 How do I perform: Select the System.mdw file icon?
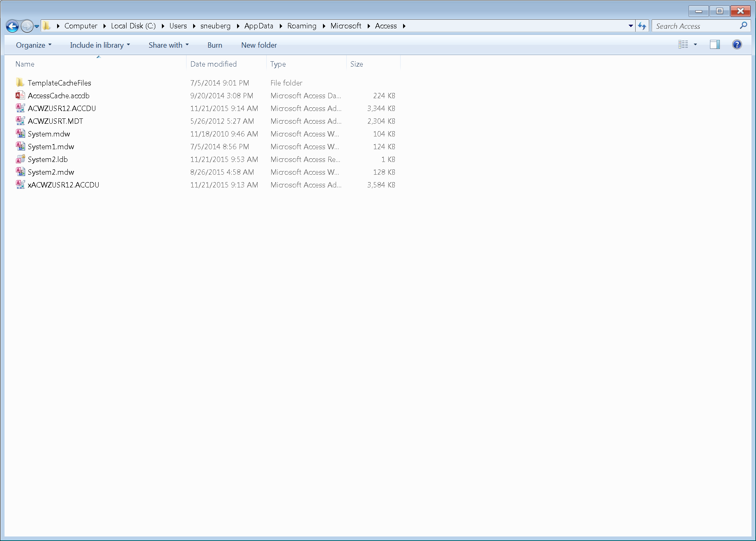[20, 134]
